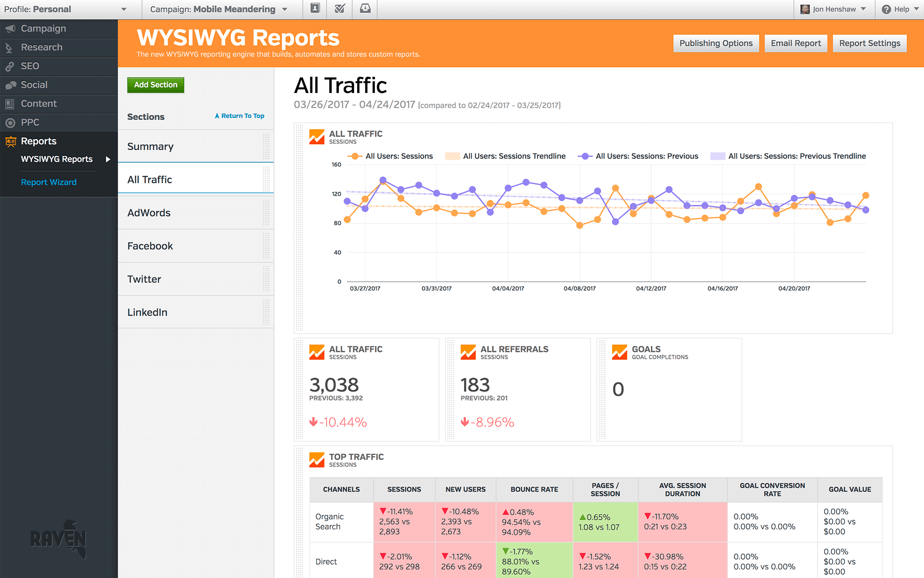Image resolution: width=924 pixels, height=578 pixels.
Task: Grab the drag handle of Facebook section
Action: coord(266,246)
